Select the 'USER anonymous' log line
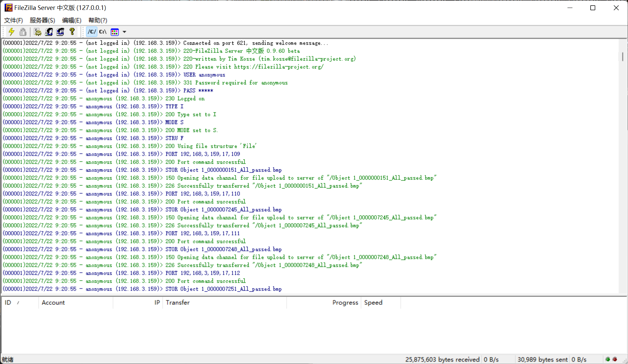Screen dimensions: 628x364 (114, 75)
